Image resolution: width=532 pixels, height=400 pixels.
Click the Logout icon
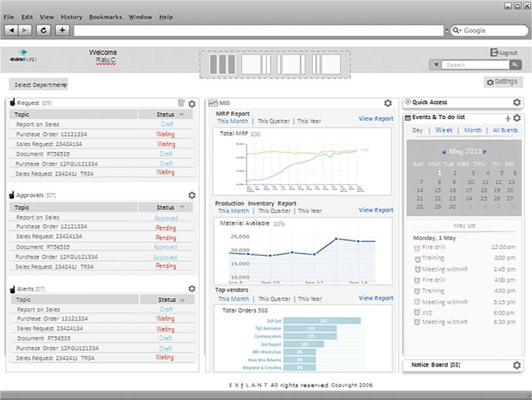pos(494,53)
